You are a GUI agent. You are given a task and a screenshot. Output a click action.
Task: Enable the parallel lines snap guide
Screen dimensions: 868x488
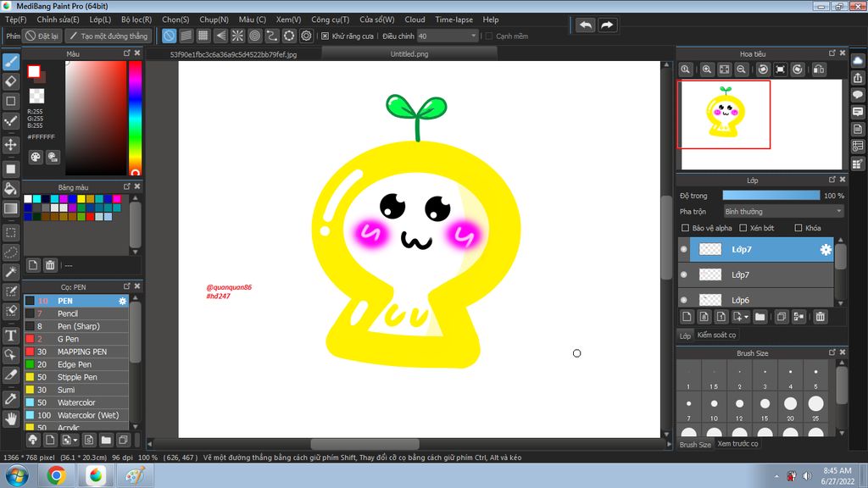click(x=186, y=36)
